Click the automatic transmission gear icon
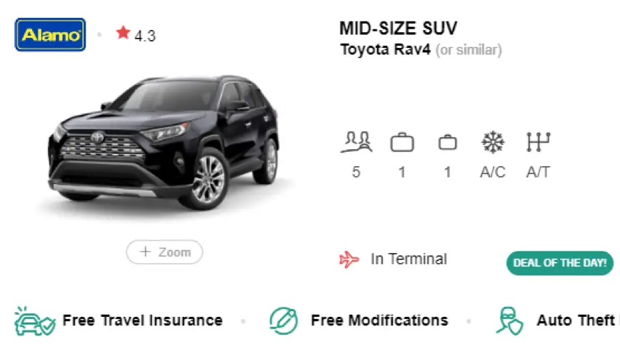620x364 pixels. point(538,142)
